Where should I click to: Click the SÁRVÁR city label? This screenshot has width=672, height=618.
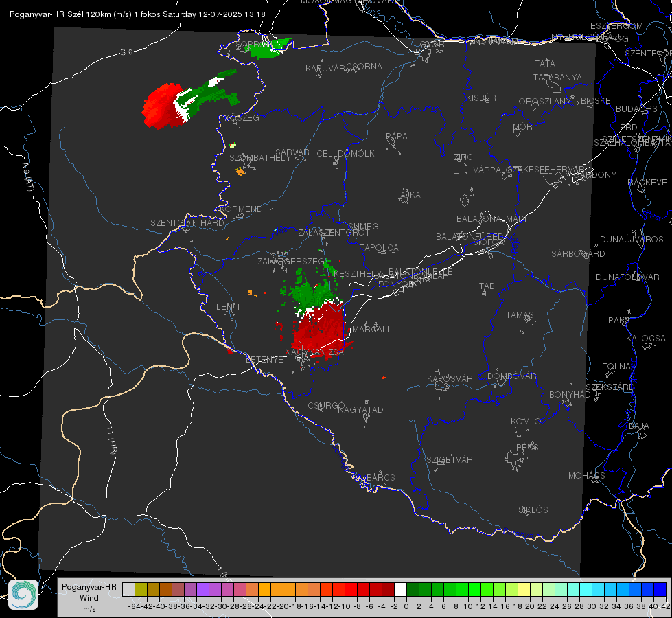click(292, 152)
